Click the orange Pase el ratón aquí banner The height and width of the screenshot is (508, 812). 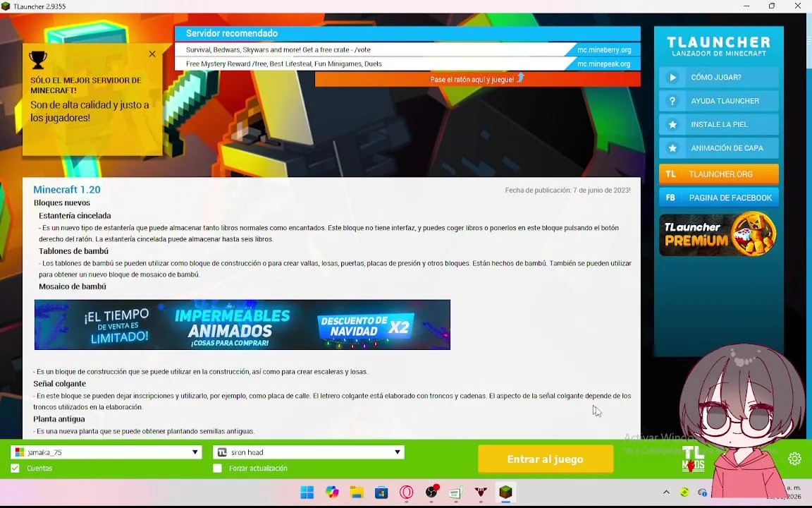point(477,79)
